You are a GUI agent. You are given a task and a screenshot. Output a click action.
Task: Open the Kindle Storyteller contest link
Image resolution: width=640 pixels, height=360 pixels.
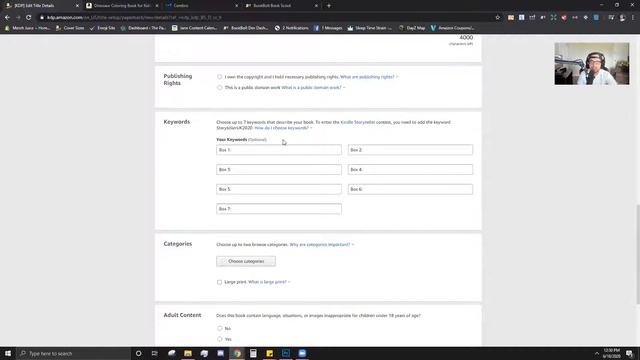coord(358,122)
